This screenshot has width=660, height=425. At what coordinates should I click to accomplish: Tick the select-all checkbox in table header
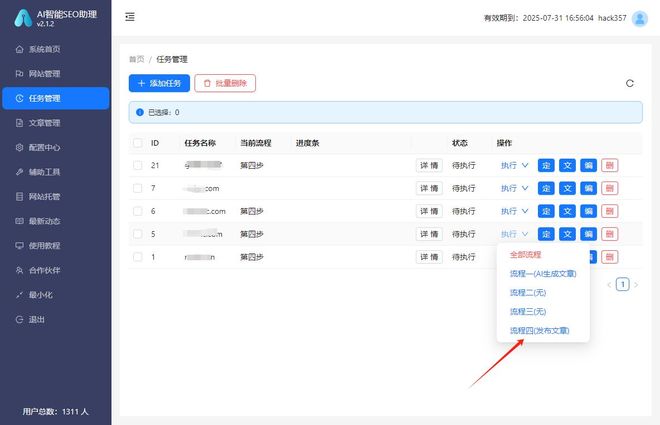pyautogui.click(x=137, y=143)
